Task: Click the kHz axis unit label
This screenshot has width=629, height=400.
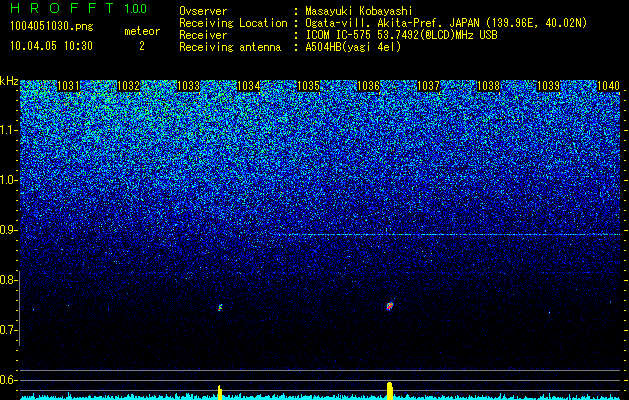Action: tap(9, 81)
